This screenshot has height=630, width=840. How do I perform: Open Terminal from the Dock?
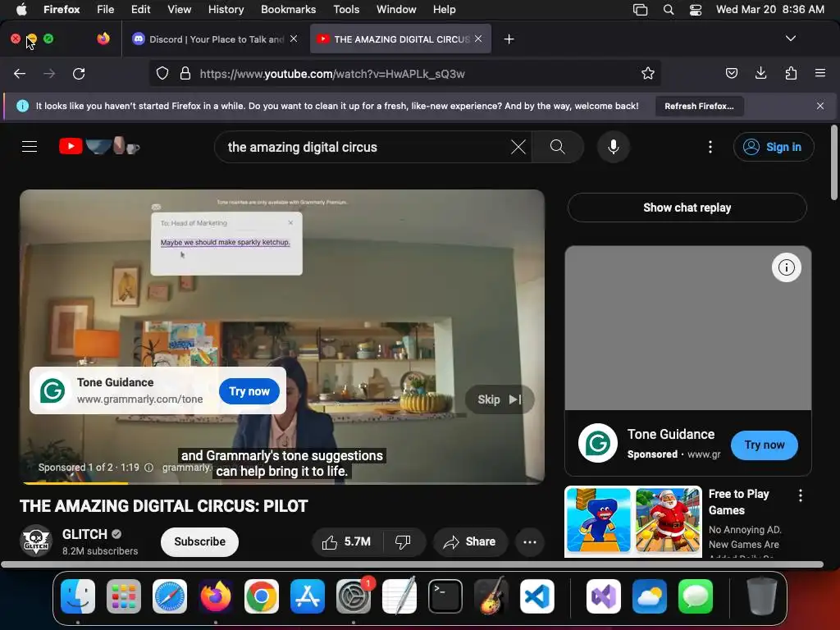pos(445,596)
